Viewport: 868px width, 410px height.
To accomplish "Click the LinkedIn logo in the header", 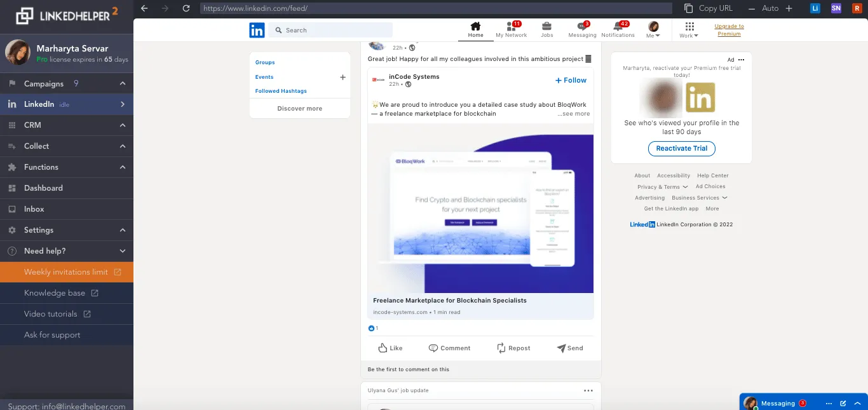I will coord(257,30).
